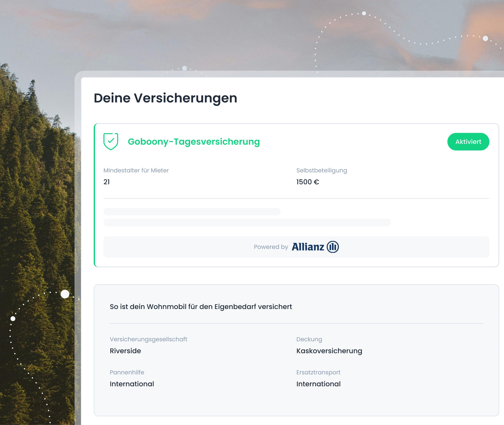The height and width of the screenshot is (425, 504).
Task: Click the Kaskoversicherung coverage value
Action: (x=329, y=351)
